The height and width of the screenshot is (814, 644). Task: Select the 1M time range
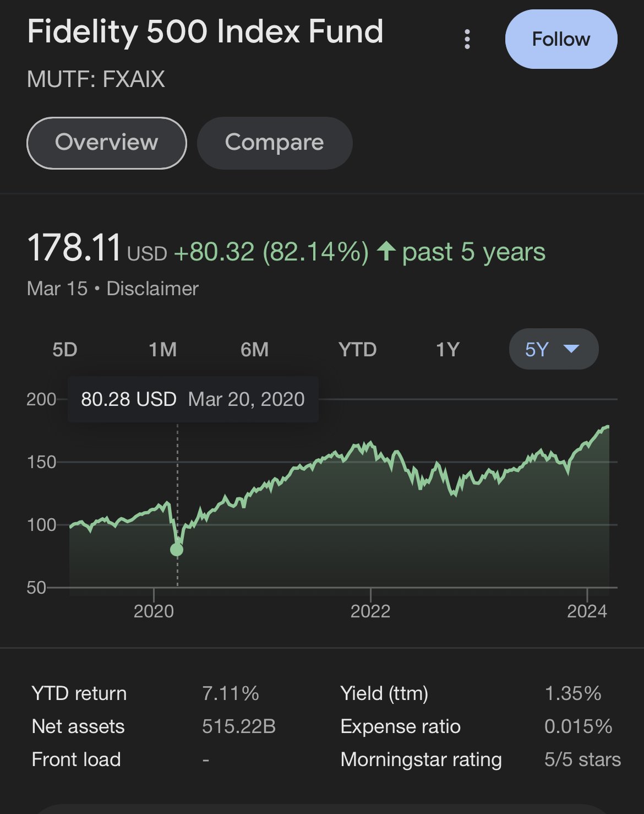pyautogui.click(x=163, y=350)
